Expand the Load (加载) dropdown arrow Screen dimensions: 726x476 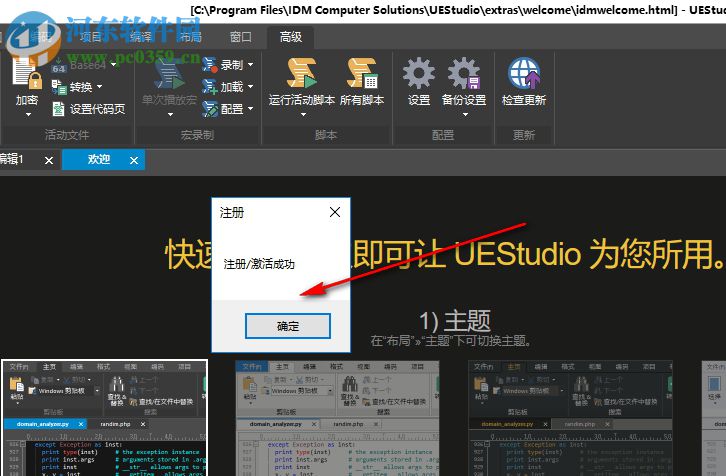pyautogui.click(x=250, y=87)
